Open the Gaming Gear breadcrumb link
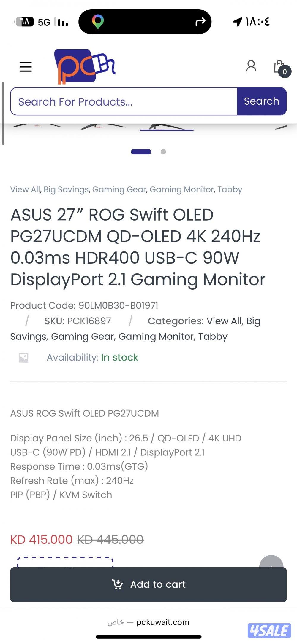The image size is (297, 644). pos(119,189)
